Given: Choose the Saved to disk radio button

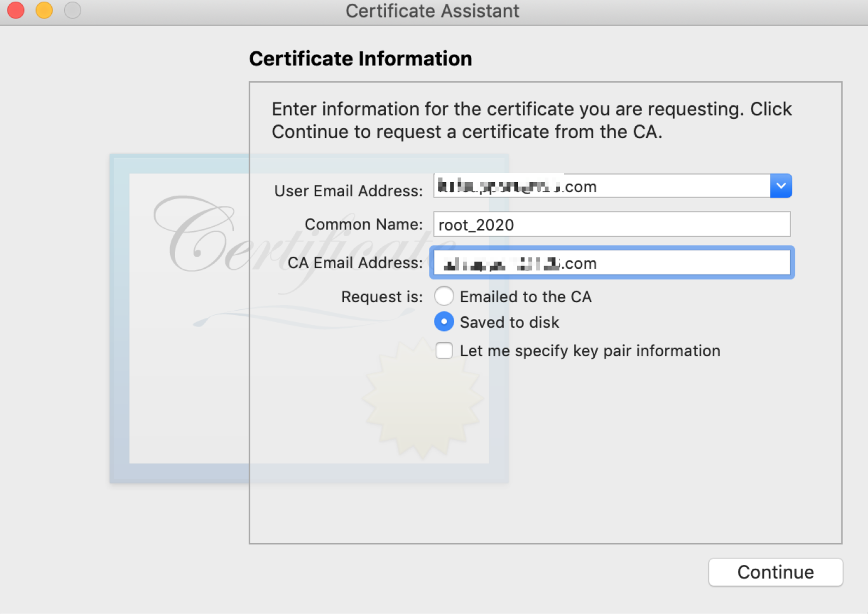Looking at the screenshot, I should [444, 322].
